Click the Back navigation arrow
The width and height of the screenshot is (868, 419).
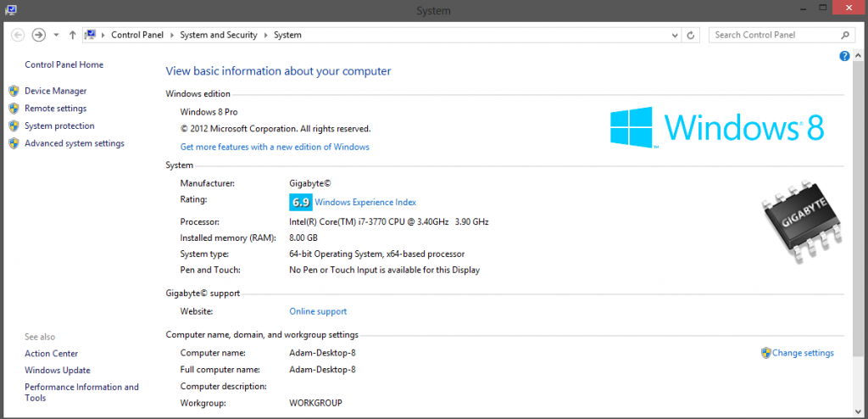click(x=18, y=35)
